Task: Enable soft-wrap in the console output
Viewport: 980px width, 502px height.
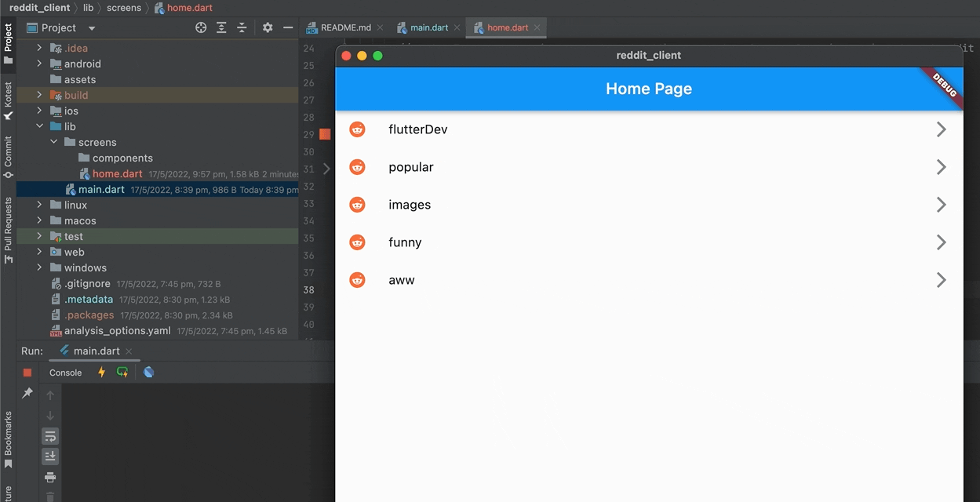Action: (50, 435)
